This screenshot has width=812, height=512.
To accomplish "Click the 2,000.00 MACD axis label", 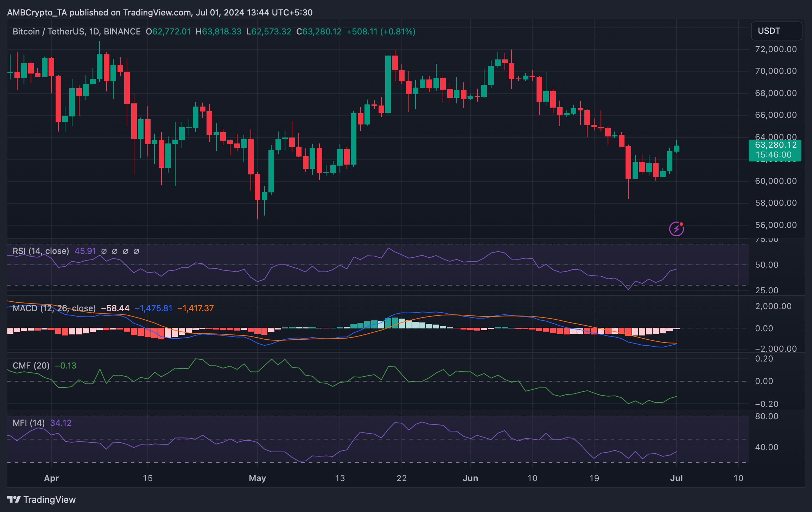I will coord(773,306).
